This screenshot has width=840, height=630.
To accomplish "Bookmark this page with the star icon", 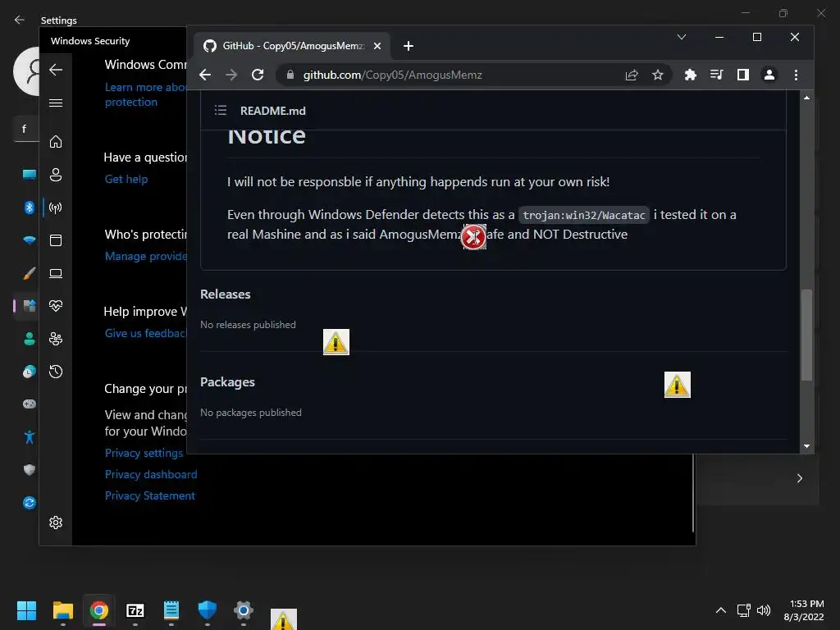I will [x=658, y=75].
